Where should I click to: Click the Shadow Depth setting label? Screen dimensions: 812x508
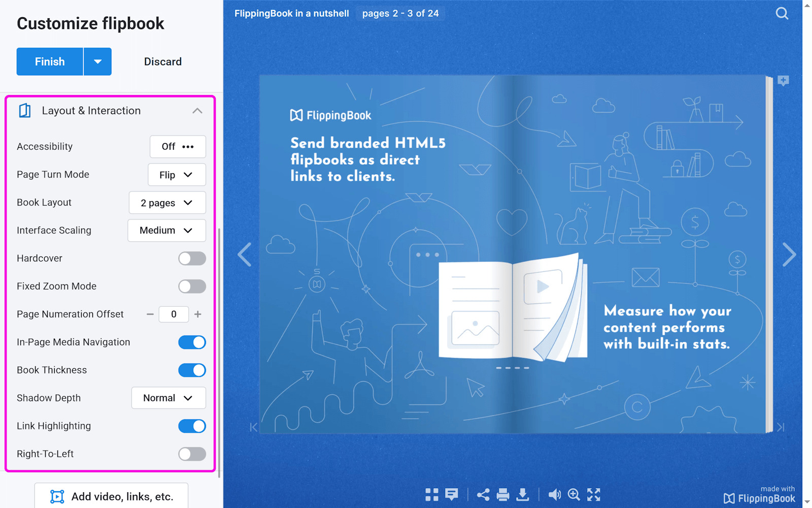tap(49, 398)
